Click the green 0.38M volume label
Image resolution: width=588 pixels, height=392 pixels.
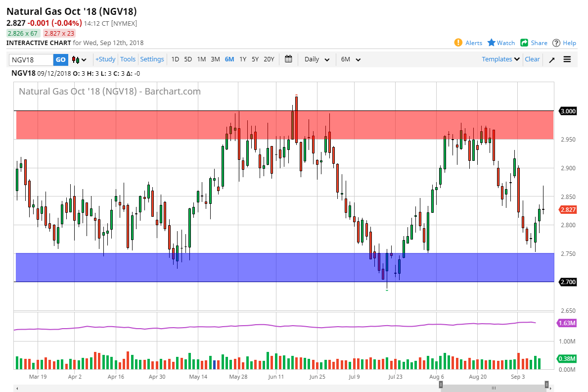pyautogui.click(x=567, y=358)
